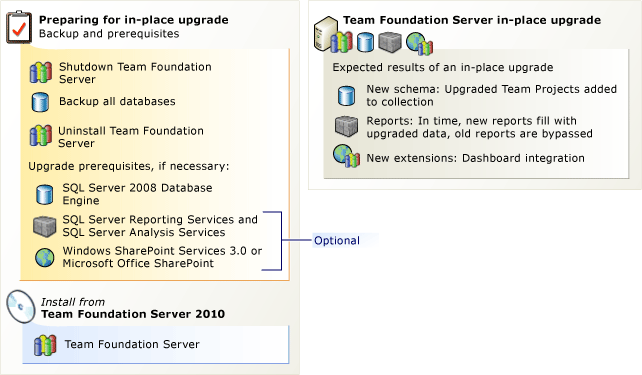Screen dimensions: 642x375
Task: Click the Team Foundation Server 2010 heading
Action: tap(133, 314)
